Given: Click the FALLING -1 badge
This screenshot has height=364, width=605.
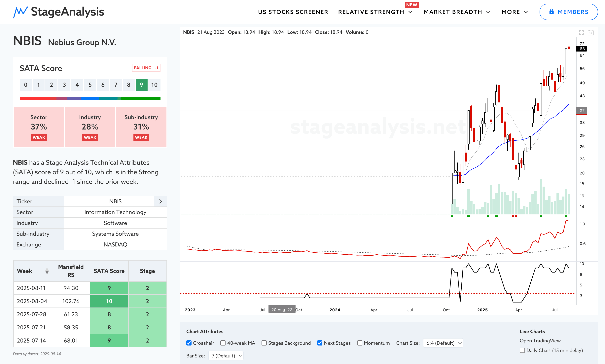Looking at the screenshot, I should [146, 68].
